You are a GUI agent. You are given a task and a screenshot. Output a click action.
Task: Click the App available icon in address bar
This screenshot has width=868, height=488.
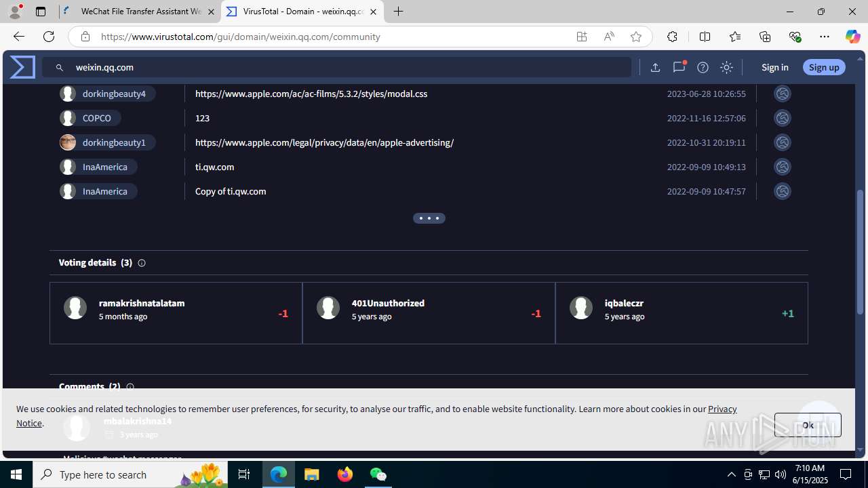click(582, 37)
